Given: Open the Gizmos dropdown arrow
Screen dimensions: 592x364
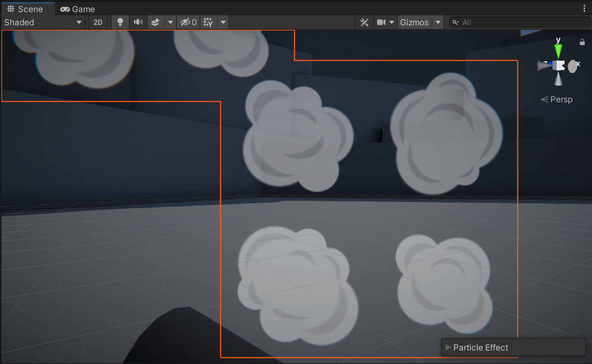Looking at the screenshot, I should pos(438,22).
